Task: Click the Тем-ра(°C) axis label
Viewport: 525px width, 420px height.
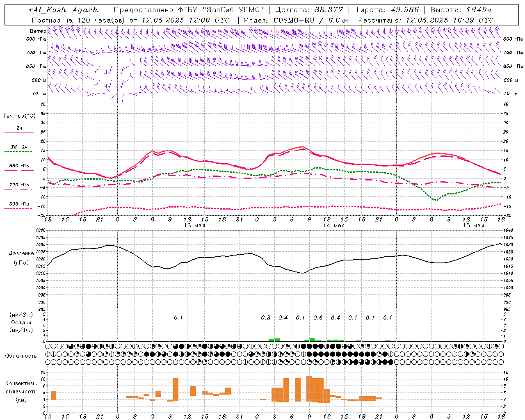Action: point(19,116)
